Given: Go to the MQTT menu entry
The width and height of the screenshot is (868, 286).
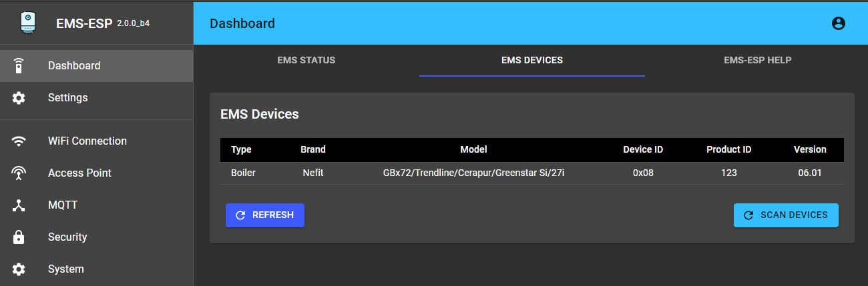Looking at the screenshot, I should click(x=63, y=205).
